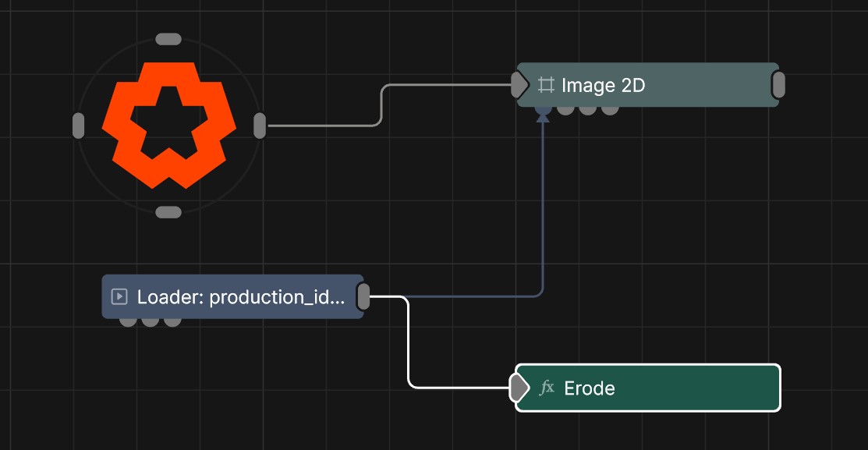Click the Image 2D left input connector

[519, 85]
